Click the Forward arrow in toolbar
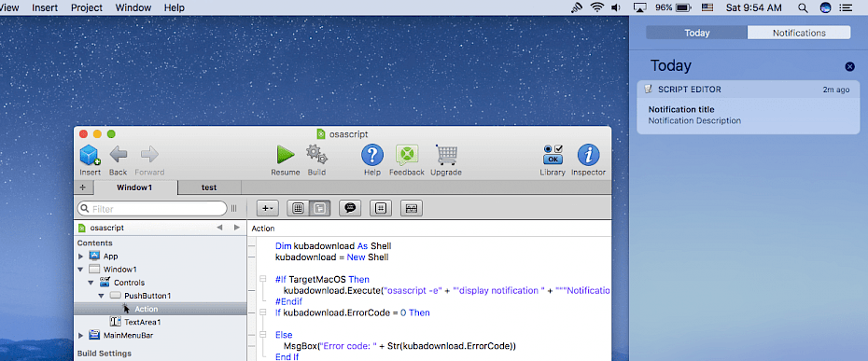 149,155
